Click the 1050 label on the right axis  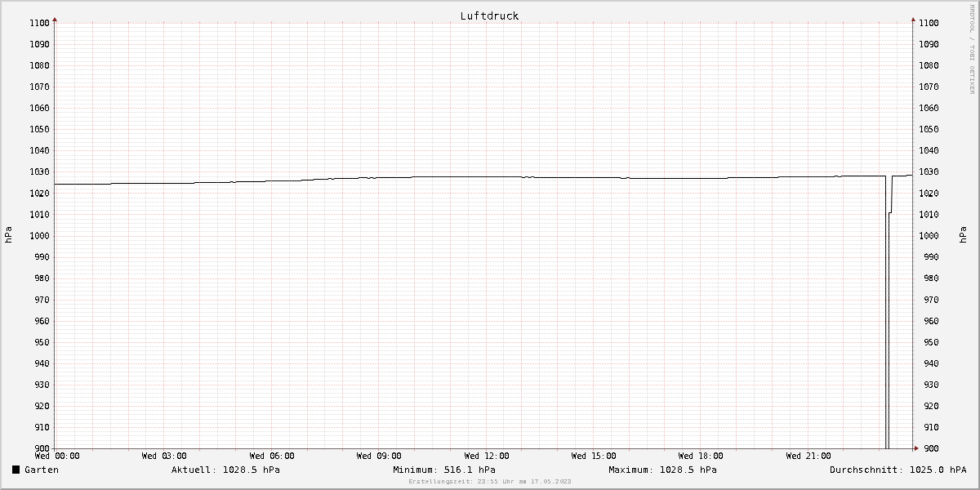[x=928, y=129]
